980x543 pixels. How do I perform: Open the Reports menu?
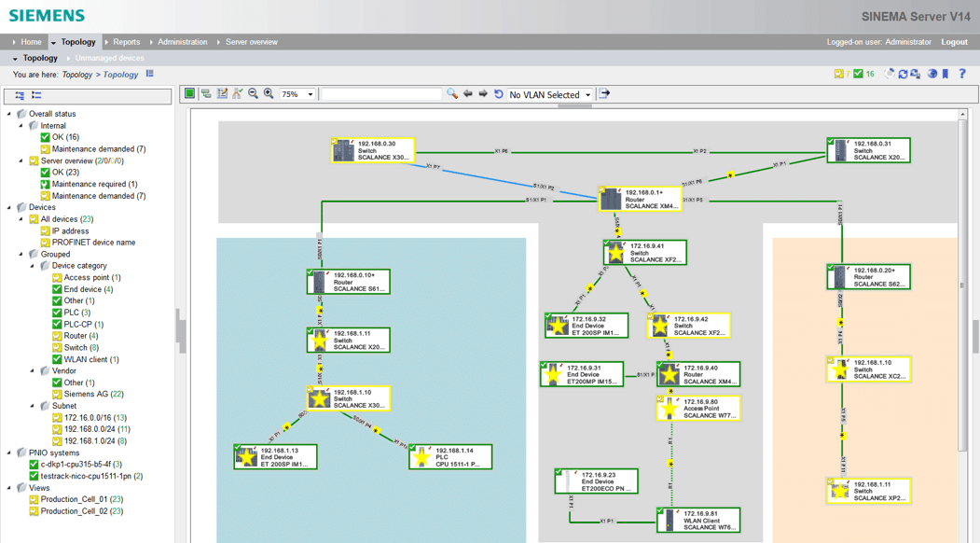[x=126, y=42]
